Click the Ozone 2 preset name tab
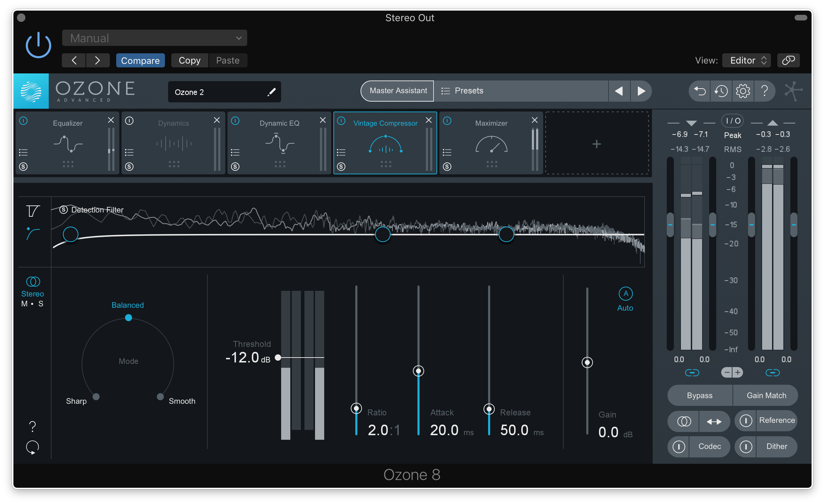The image size is (825, 504). tap(224, 91)
